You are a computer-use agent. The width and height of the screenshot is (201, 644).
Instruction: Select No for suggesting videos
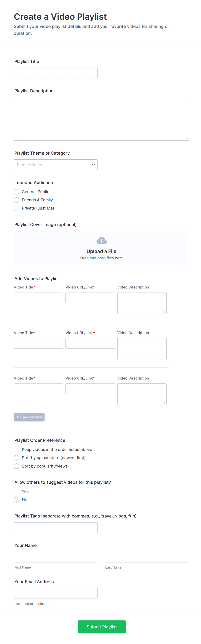click(x=16, y=500)
